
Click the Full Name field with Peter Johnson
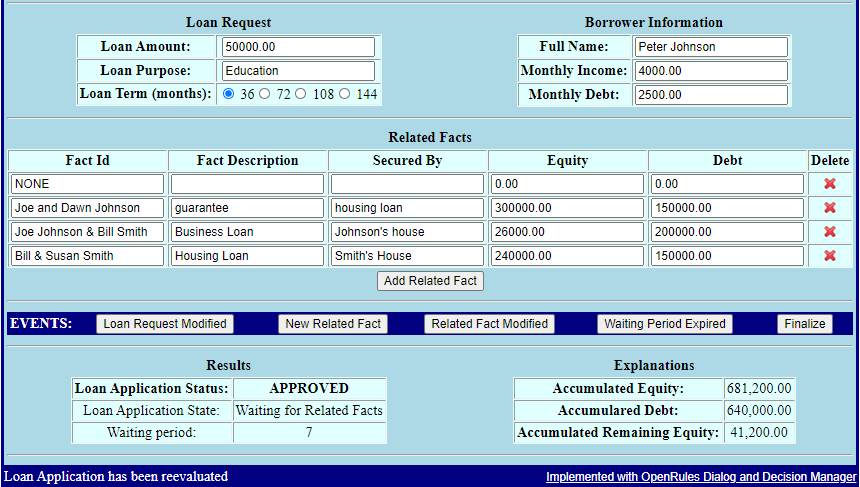(710, 47)
